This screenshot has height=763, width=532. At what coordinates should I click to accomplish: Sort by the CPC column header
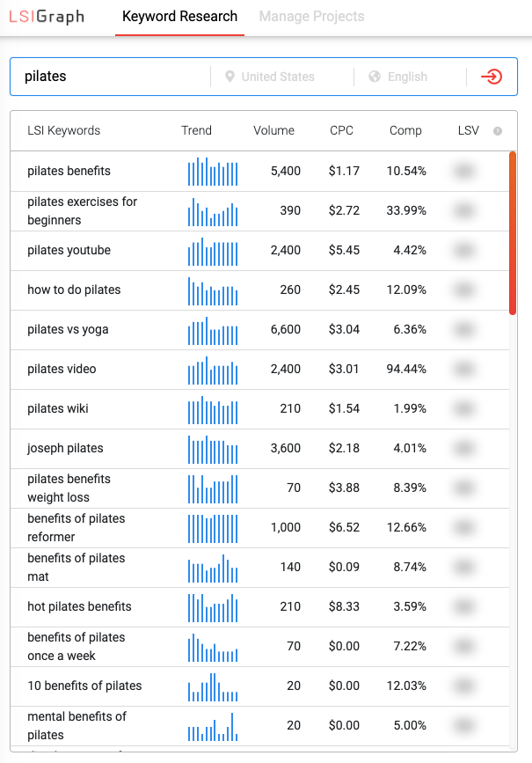point(341,130)
